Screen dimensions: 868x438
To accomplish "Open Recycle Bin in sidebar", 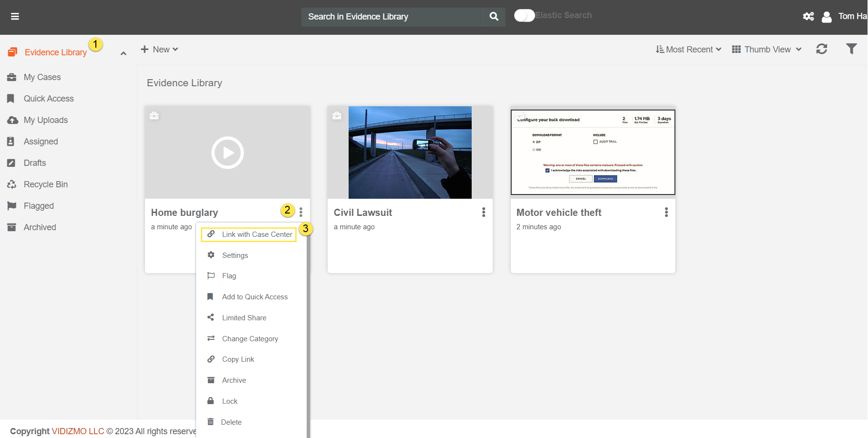I will click(x=45, y=184).
